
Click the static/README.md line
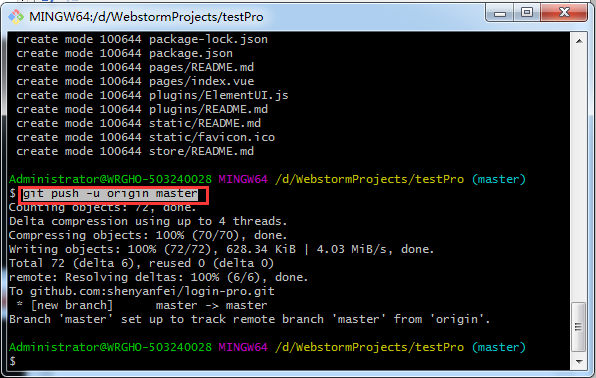pos(138,124)
